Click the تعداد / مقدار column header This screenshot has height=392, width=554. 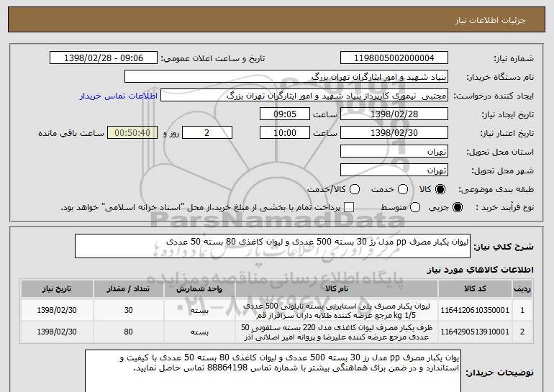coord(128,289)
